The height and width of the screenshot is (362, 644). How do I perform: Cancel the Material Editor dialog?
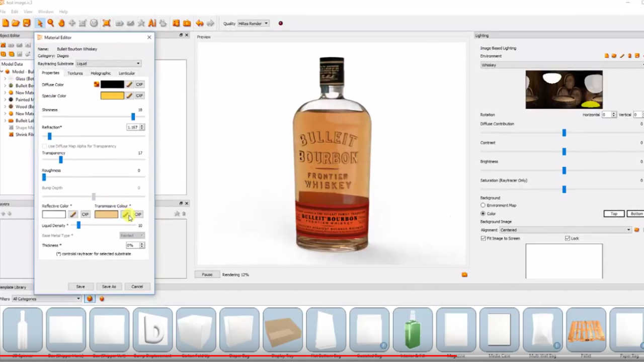[x=137, y=287]
